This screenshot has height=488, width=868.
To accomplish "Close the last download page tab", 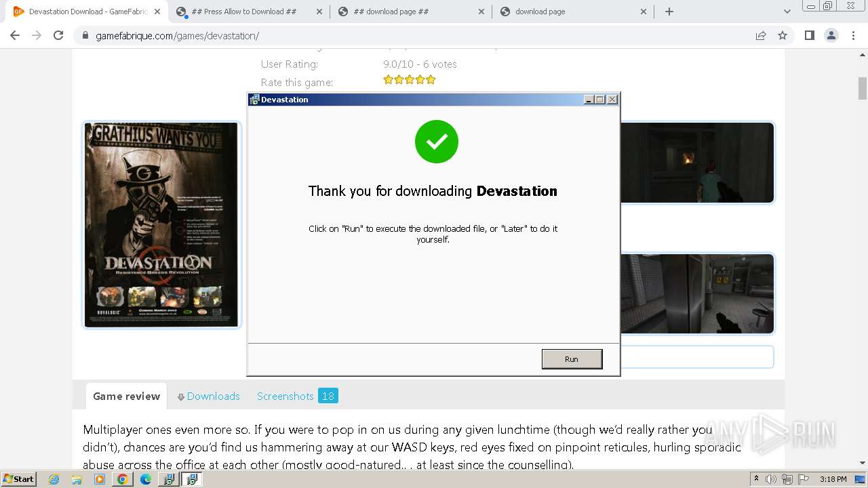I will click(x=644, y=12).
